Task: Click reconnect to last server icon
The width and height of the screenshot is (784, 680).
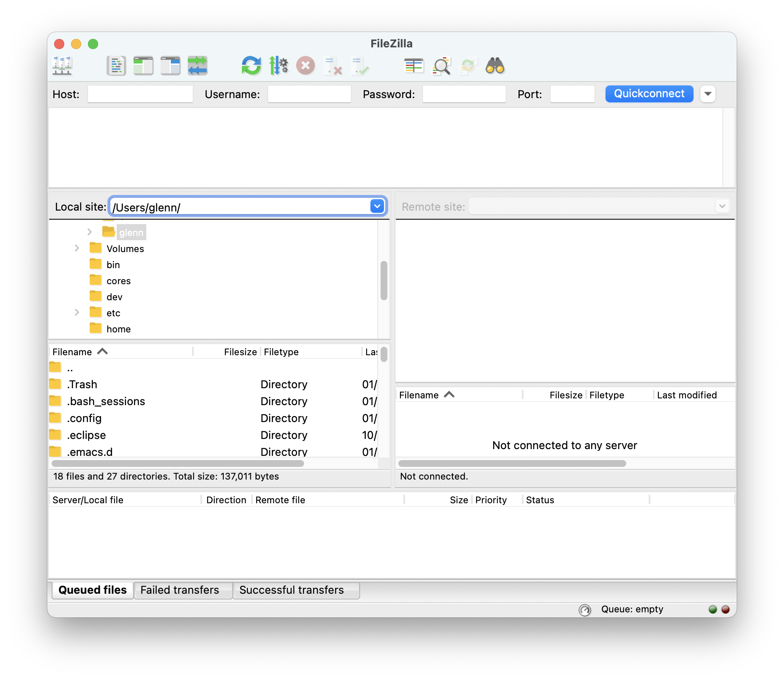Action: (x=360, y=66)
